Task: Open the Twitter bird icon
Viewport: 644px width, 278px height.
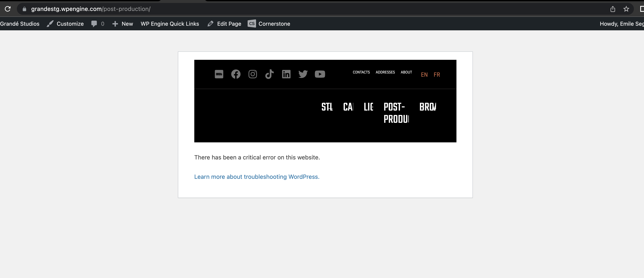Action: (x=303, y=74)
